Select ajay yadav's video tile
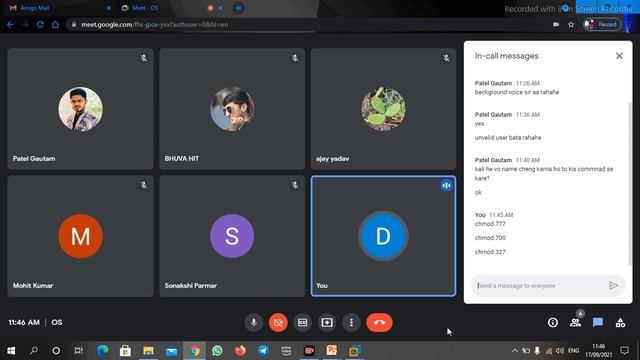The height and width of the screenshot is (360, 640). pyautogui.click(x=383, y=109)
